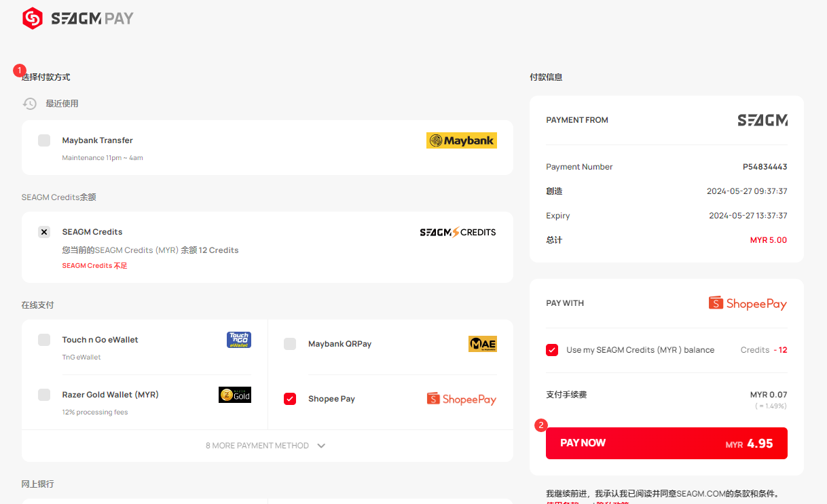Toggle Use my SEAGM Credits (MYR) balance
Viewport: 827px width, 504px height.
(x=552, y=350)
